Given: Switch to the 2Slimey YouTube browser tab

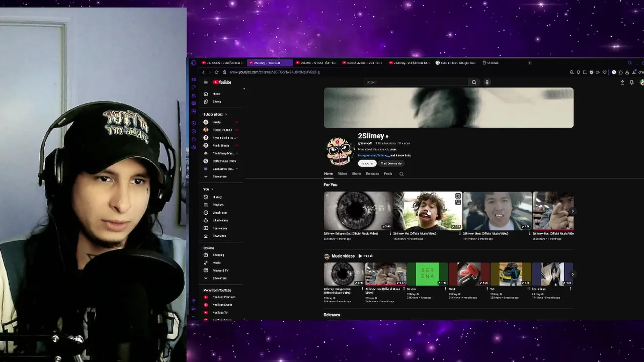Looking at the screenshot, I should (x=271, y=63).
